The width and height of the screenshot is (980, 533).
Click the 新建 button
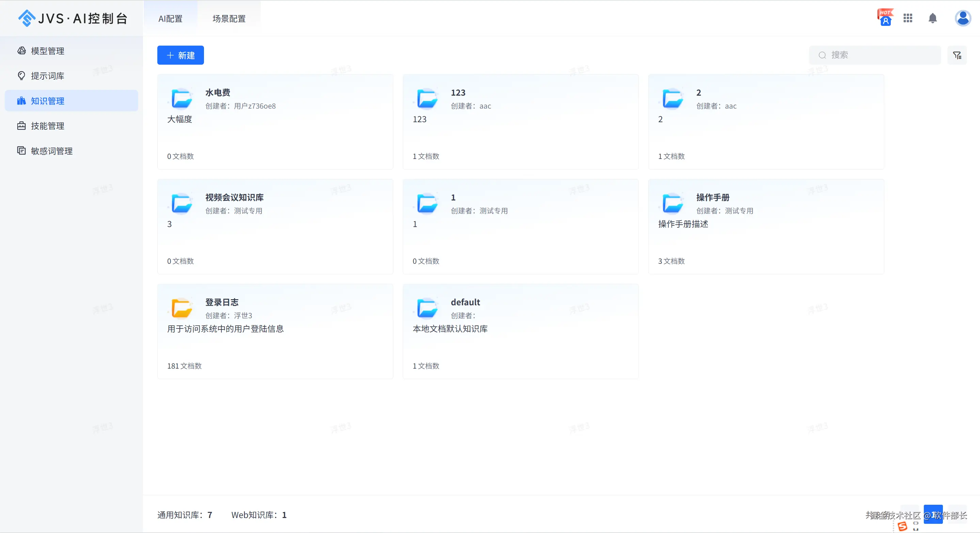180,55
